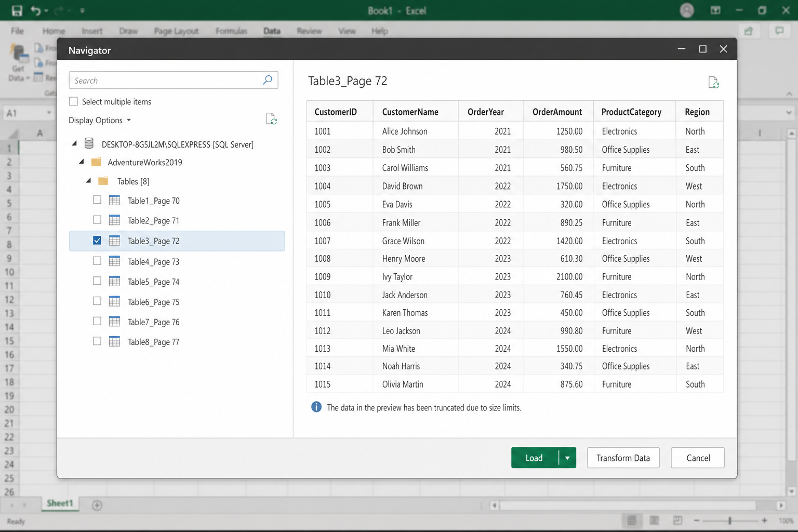Click the Comments icon in Excel ribbon
The width and height of the screenshot is (798, 532).
click(x=779, y=31)
